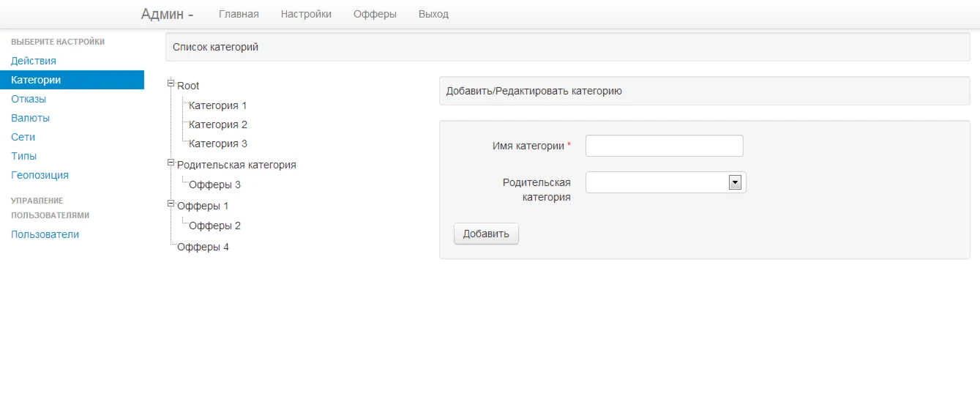Click the Админ brand title
Screen dimensions: 980x413
coord(167,14)
